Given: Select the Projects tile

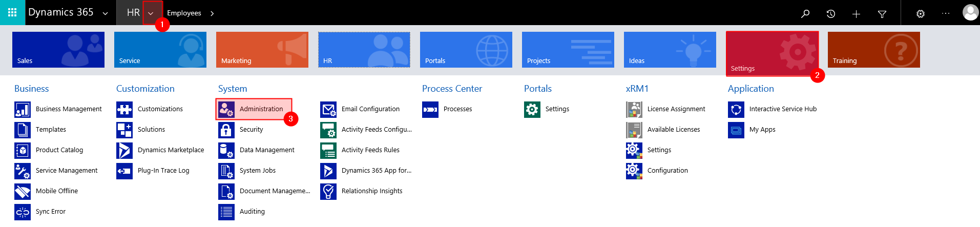Looking at the screenshot, I should click(568, 50).
